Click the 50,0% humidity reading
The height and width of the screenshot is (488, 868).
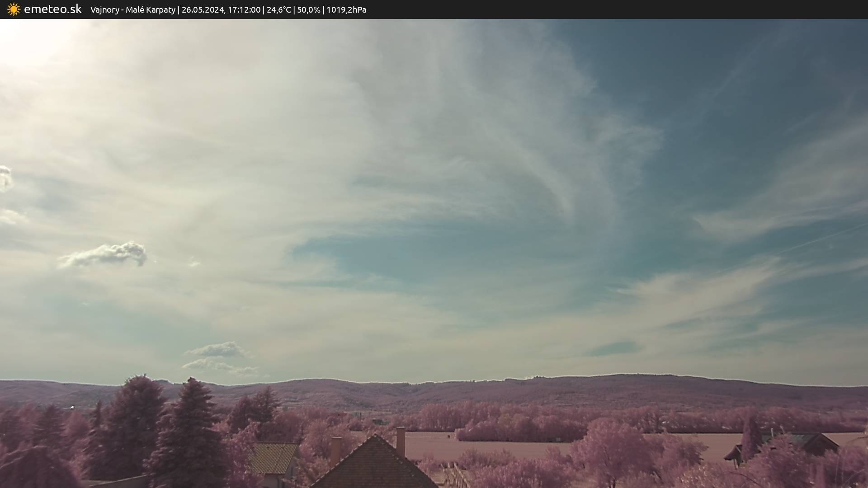pyautogui.click(x=308, y=9)
